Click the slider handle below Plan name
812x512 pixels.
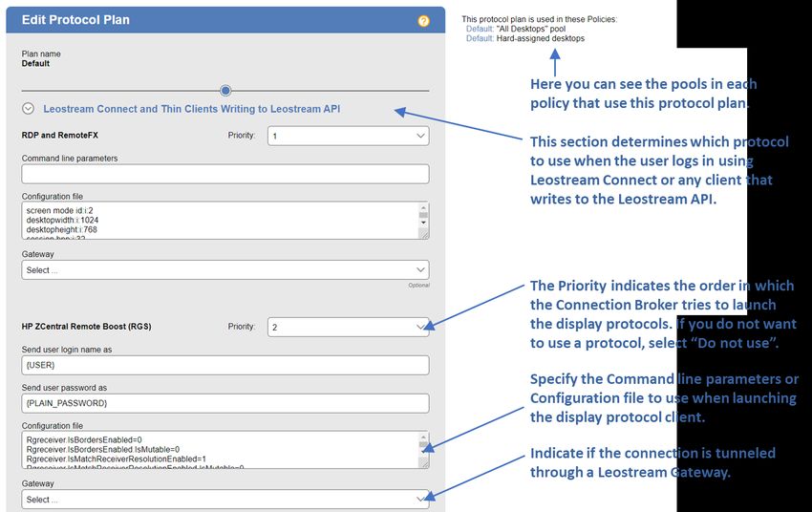tap(225, 91)
